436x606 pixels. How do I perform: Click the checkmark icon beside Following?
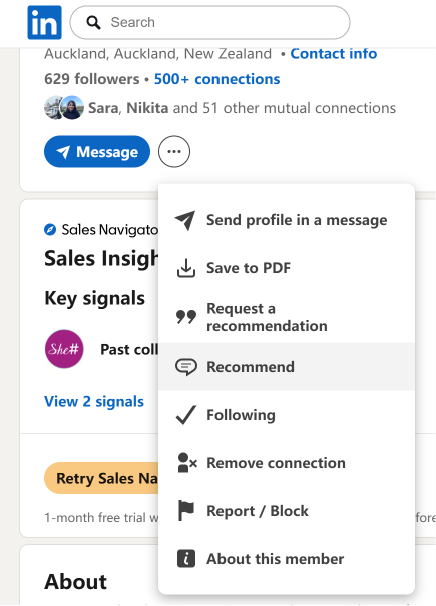(x=186, y=415)
